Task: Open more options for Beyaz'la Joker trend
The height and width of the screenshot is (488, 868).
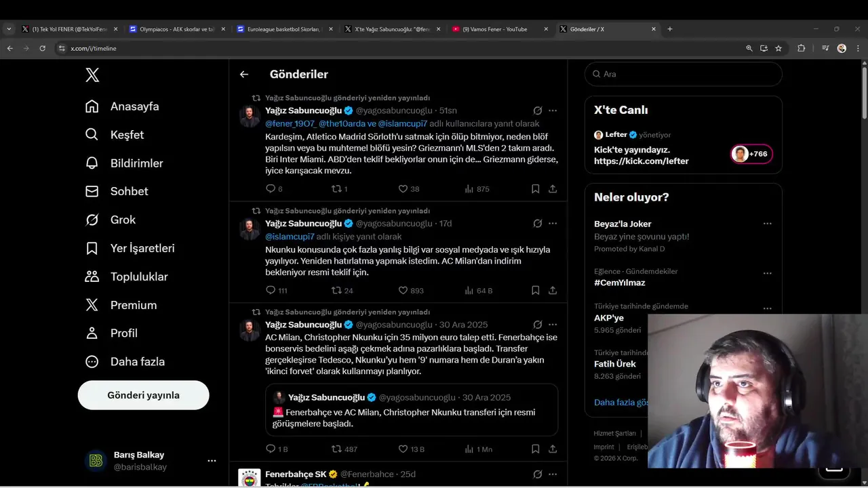Action: (767, 224)
